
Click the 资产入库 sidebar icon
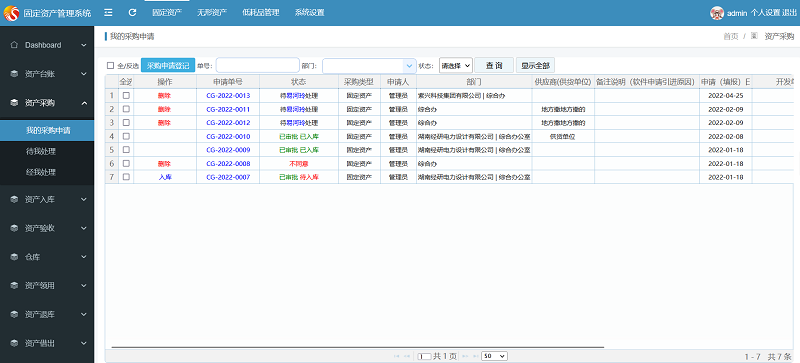(x=14, y=200)
